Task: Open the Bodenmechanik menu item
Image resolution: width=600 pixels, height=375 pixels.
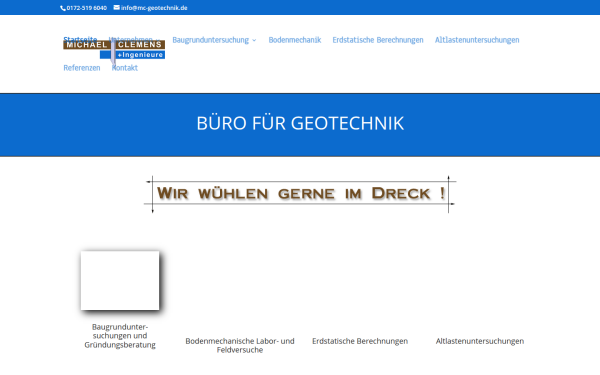Action: [x=295, y=40]
